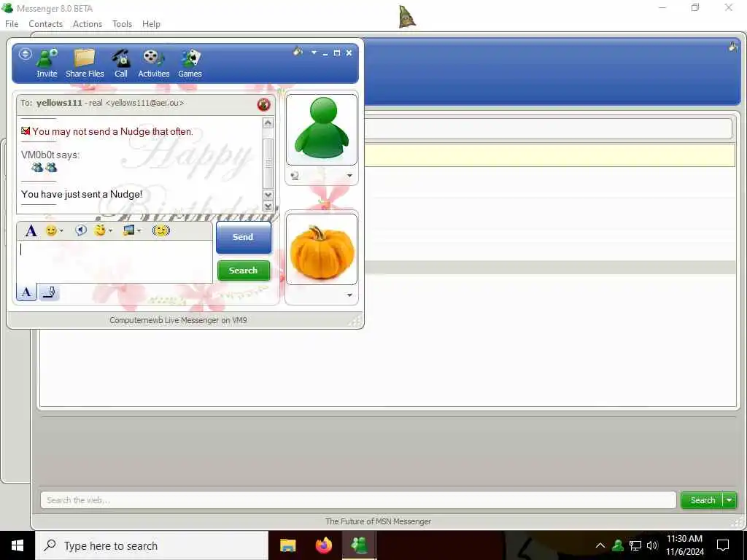Open dropdown below contact's display picture
This screenshot has width=747, height=560.
coord(349,176)
